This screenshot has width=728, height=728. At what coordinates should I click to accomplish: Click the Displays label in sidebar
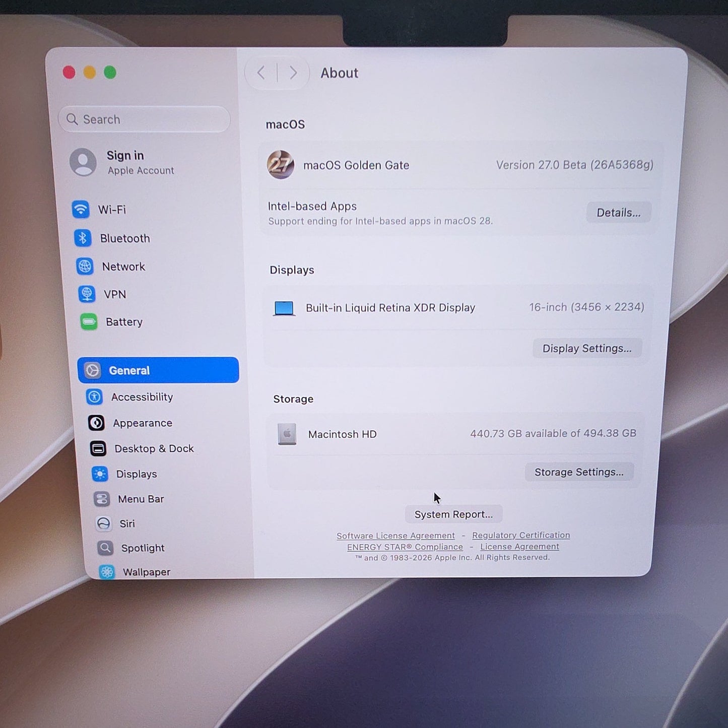[x=137, y=474]
